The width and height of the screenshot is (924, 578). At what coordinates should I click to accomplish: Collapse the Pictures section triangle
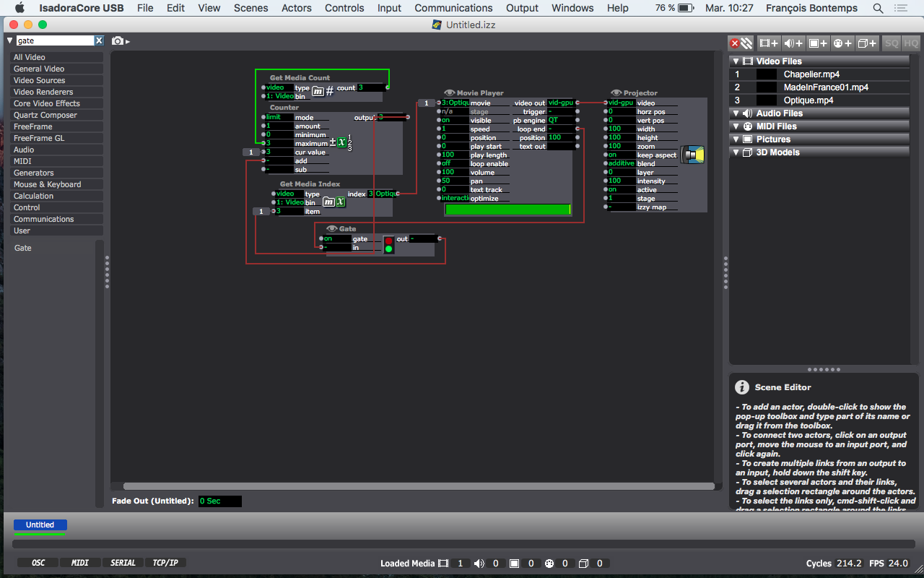point(736,139)
